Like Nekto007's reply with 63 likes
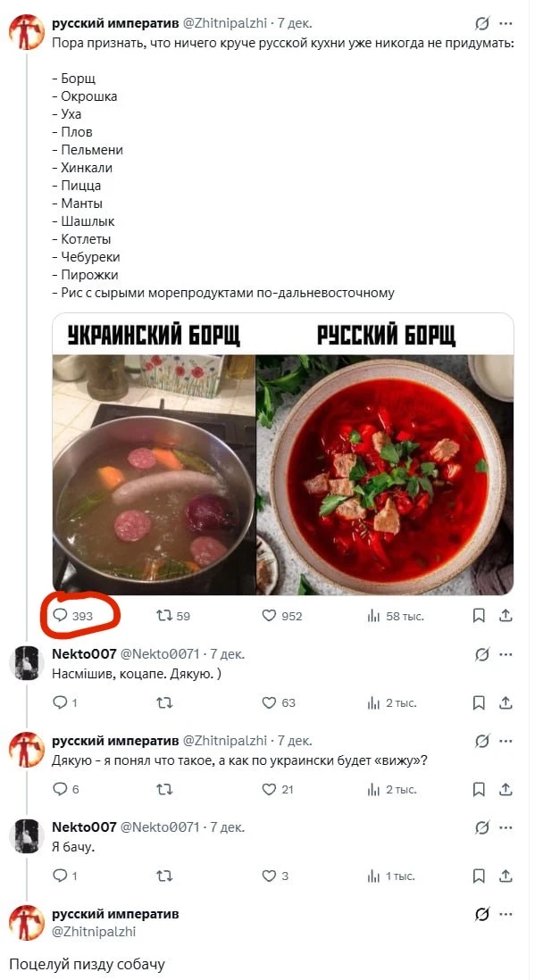The height and width of the screenshot is (980, 543). (279, 702)
